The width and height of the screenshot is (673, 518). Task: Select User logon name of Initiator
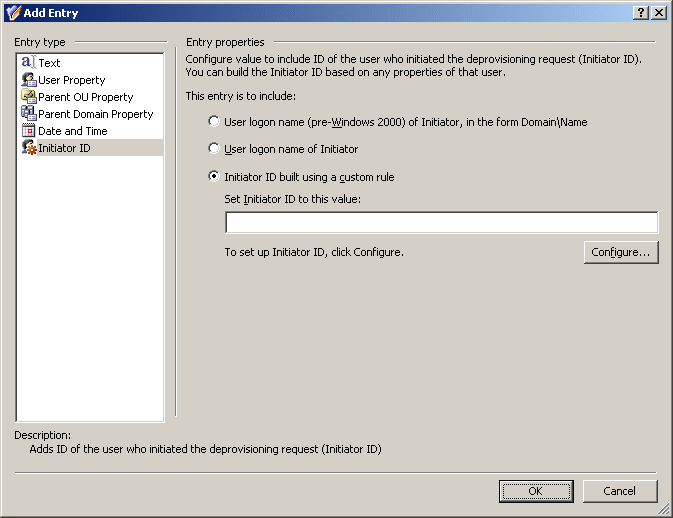click(x=214, y=149)
